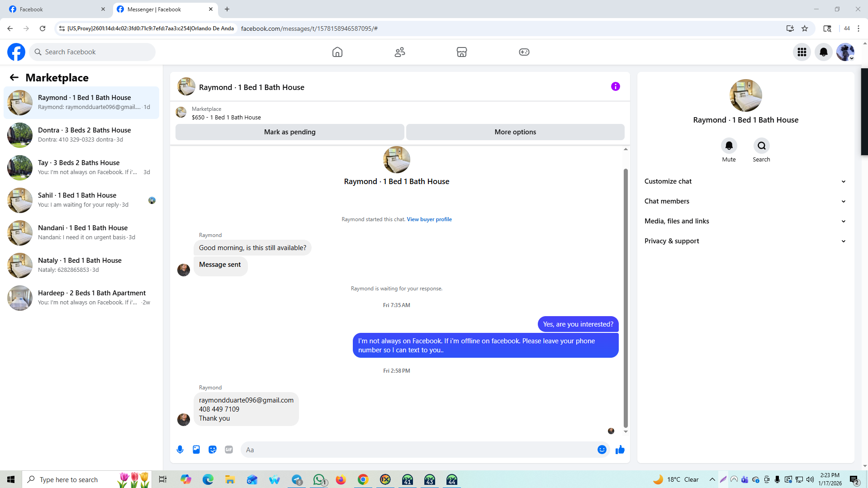
Task: Click the Facebook logo
Action: [16, 52]
